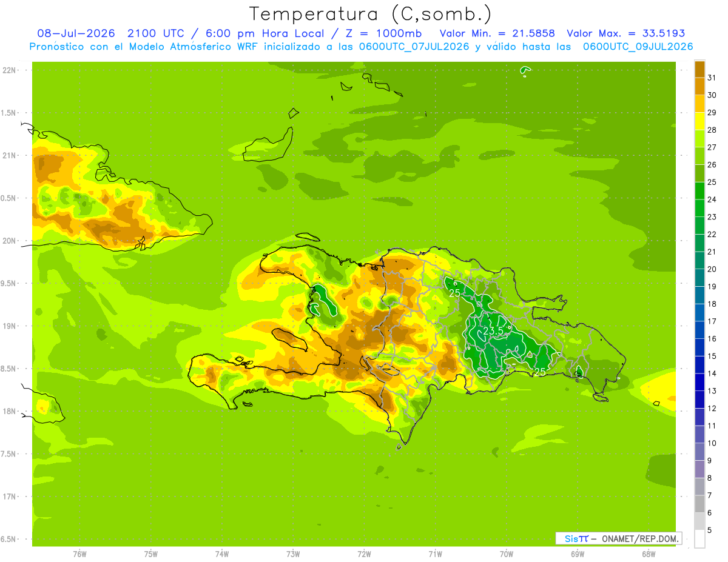Image resolution: width=728 pixels, height=562 pixels.
Task: Click the legend value "18"
Action: 712,304
